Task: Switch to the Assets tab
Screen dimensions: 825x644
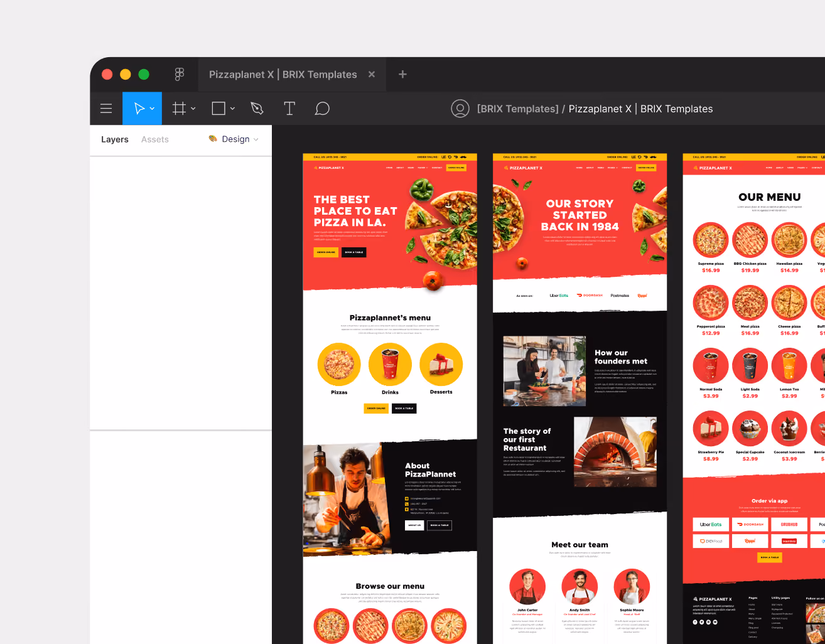Action: click(x=155, y=139)
